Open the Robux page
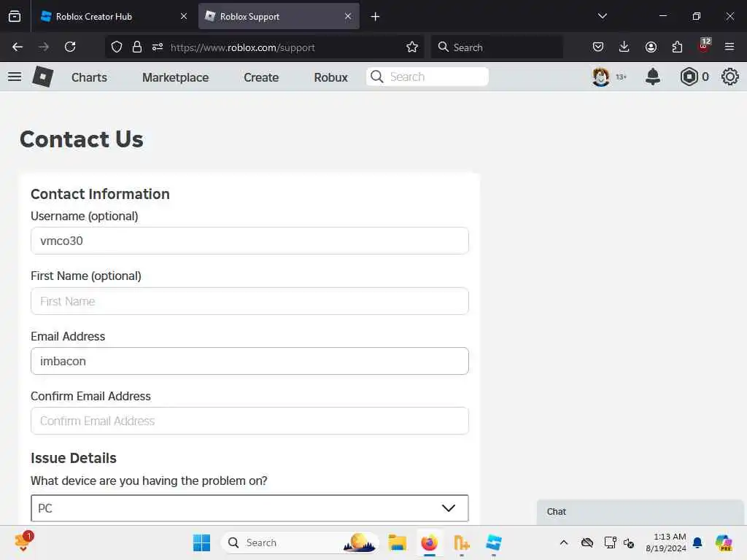 pyautogui.click(x=330, y=77)
